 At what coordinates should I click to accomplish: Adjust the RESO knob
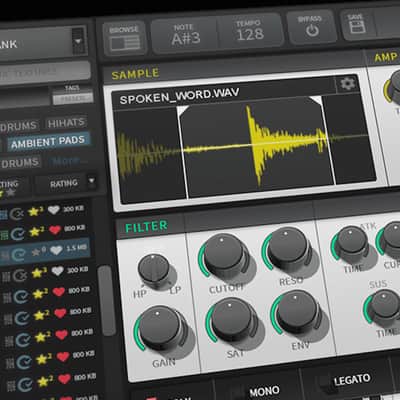pyautogui.click(x=287, y=247)
